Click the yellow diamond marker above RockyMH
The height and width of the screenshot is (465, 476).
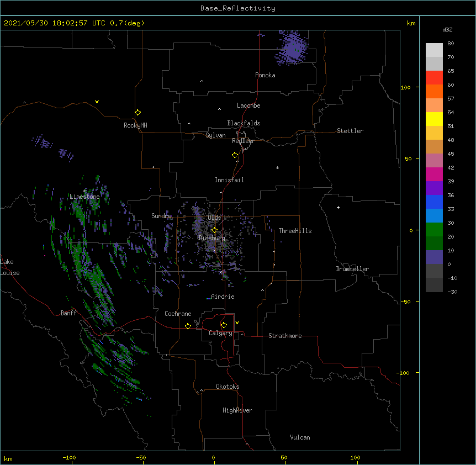[137, 113]
